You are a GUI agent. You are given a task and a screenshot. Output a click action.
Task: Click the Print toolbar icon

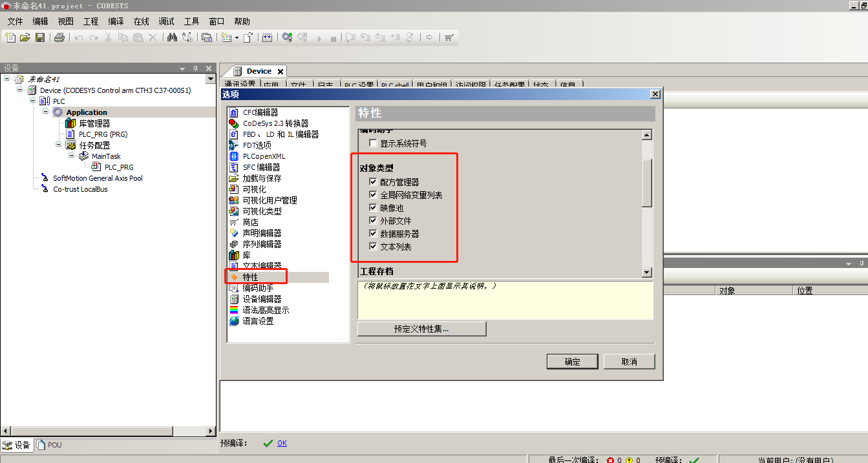point(59,37)
